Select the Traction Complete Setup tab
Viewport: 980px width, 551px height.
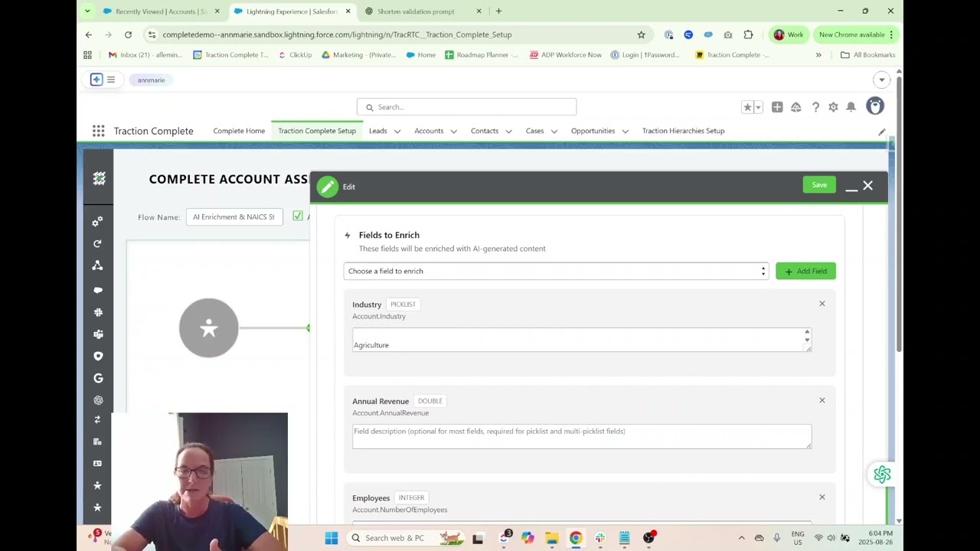[317, 131]
